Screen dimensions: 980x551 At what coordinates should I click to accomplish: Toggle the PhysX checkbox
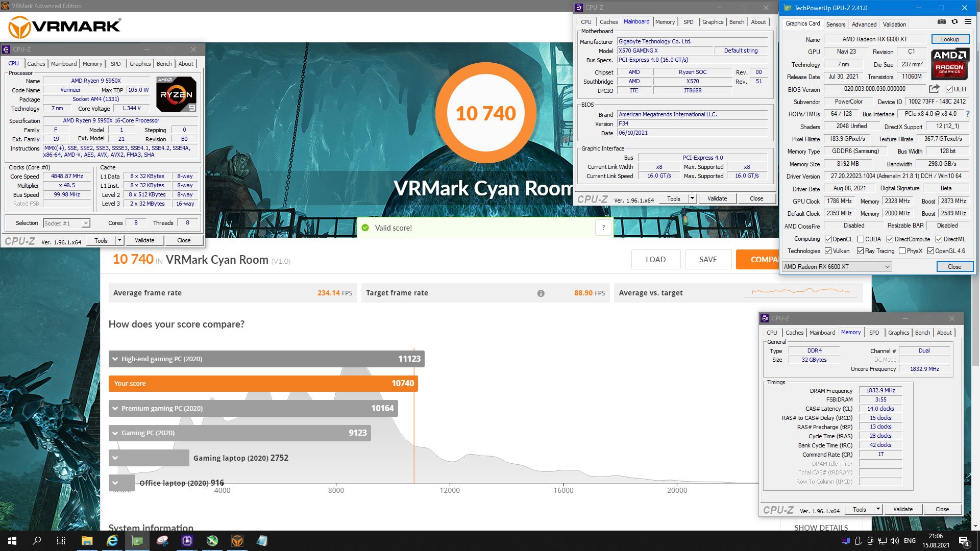[902, 251]
